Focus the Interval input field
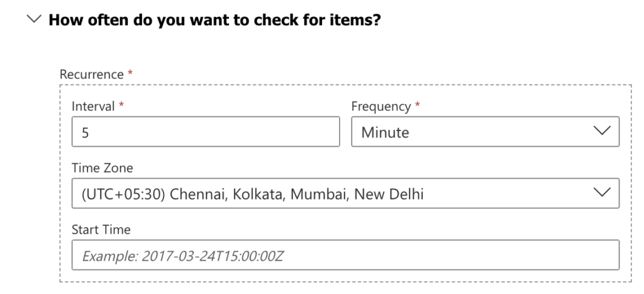This screenshot has height=294, width=644. point(206,132)
